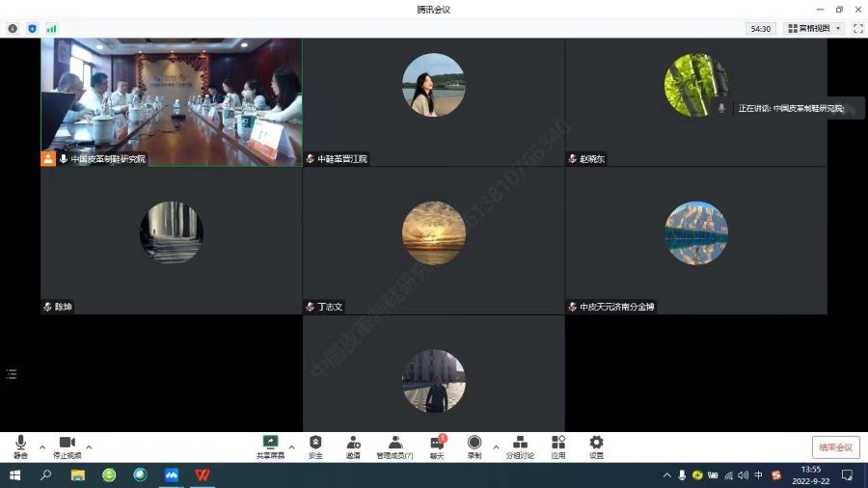This screenshot has width=868, height=488.
Task: Toggle meeting recording with the Record button
Action: pos(475,446)
